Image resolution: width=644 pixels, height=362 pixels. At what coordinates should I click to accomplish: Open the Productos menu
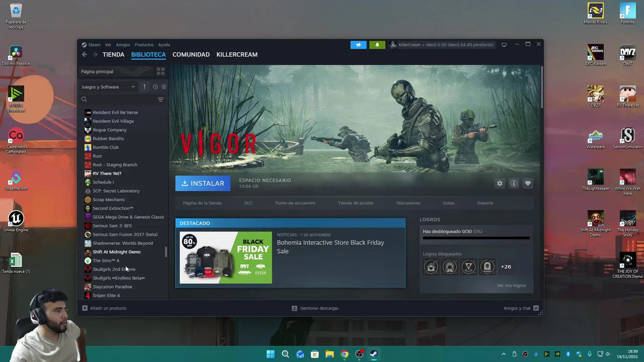tap(144, 45)
